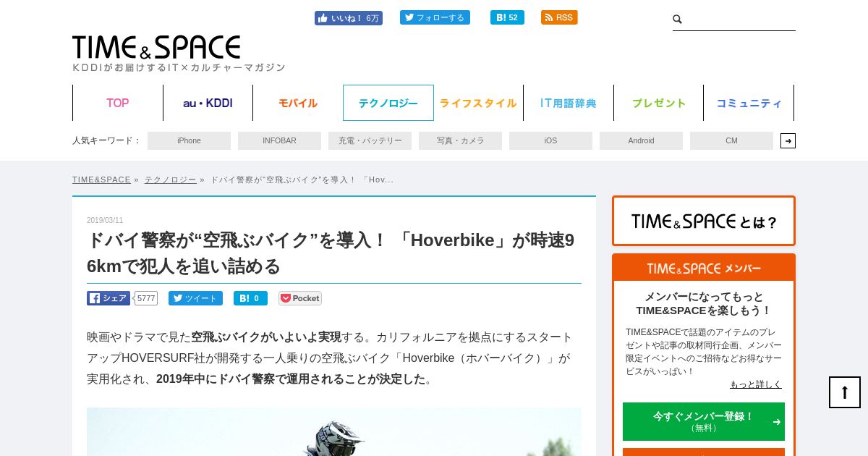The height and width of the screenshot is (456, 868).
Task: Open the IT用語辞典 menu section
Action: (569, 103)
